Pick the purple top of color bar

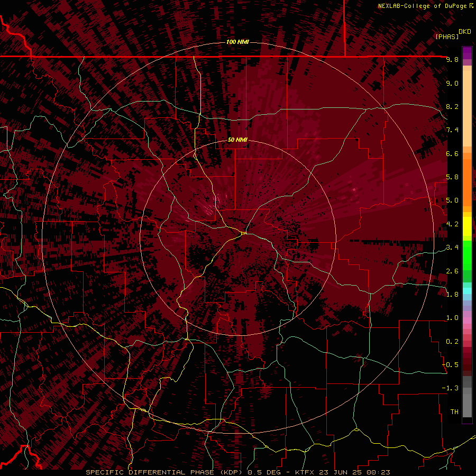[x=467, y=53]
